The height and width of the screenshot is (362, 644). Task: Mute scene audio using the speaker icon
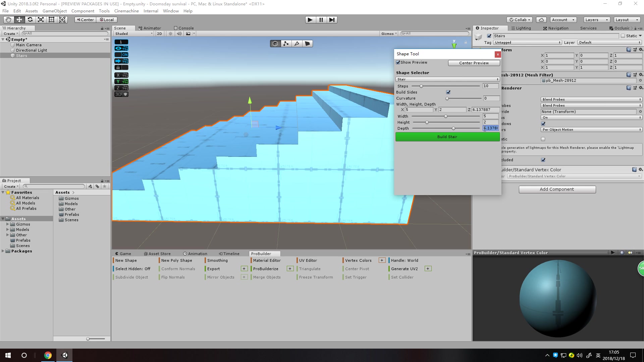179,34
